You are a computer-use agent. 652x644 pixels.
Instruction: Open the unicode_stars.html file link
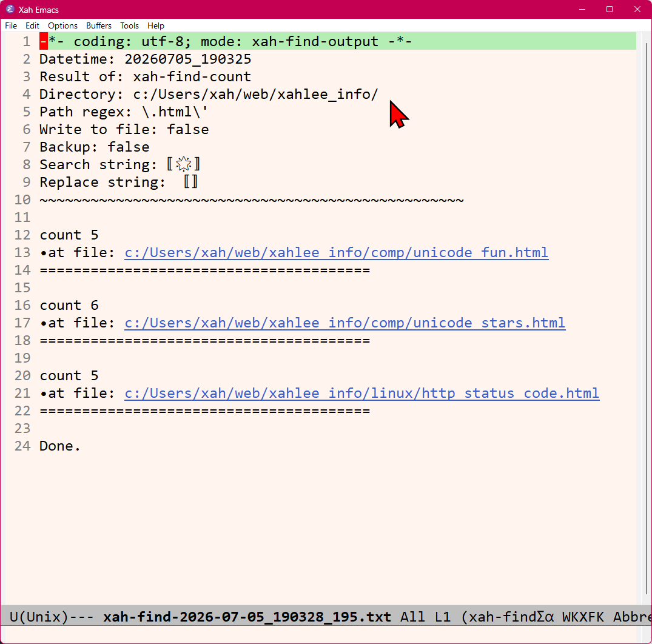344,323
